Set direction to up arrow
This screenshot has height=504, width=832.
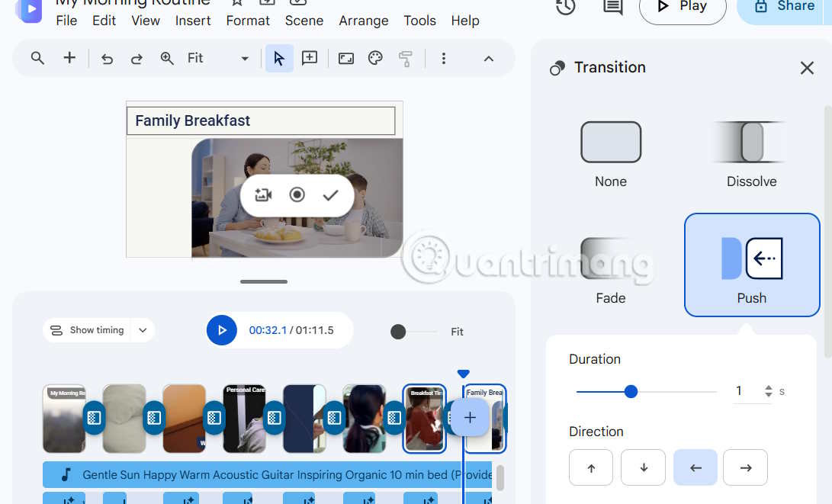[x=591, y=467]
